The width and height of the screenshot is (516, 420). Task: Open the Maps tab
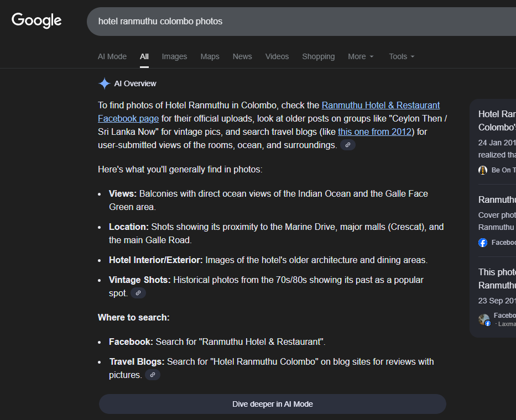[x=210, y=56]
